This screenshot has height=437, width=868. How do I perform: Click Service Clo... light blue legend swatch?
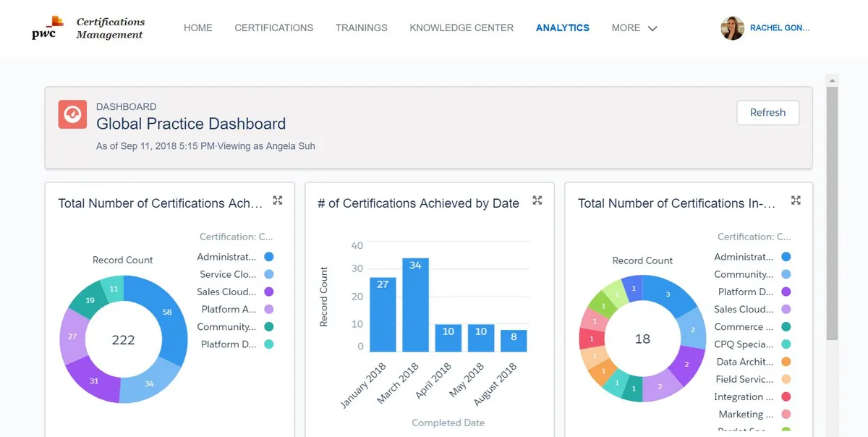click(x=269, y=274)
